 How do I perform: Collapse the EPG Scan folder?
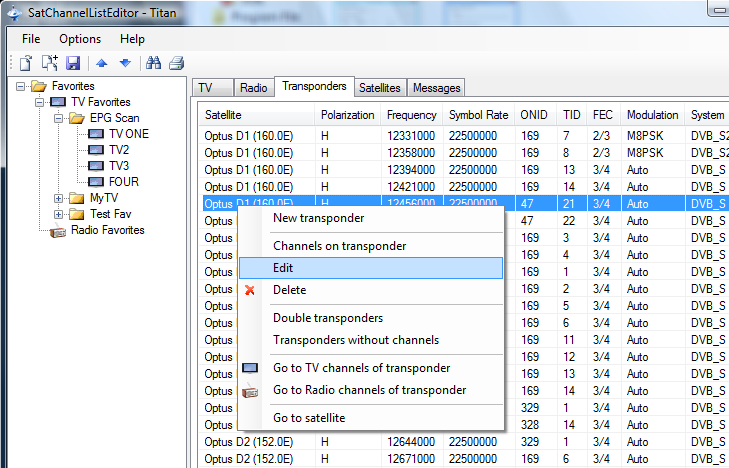tap(59, 118)
